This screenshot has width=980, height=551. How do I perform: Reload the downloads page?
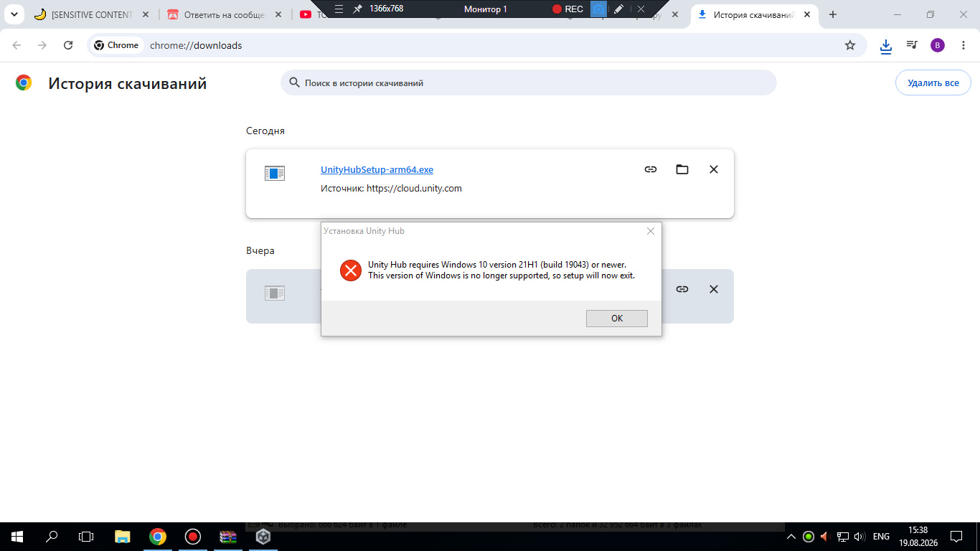(68, 45)
